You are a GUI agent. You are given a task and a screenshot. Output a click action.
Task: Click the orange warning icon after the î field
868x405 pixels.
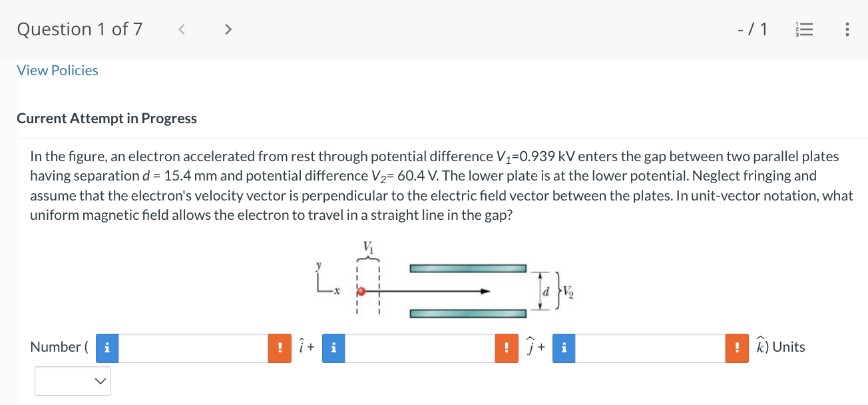(280, 347)
